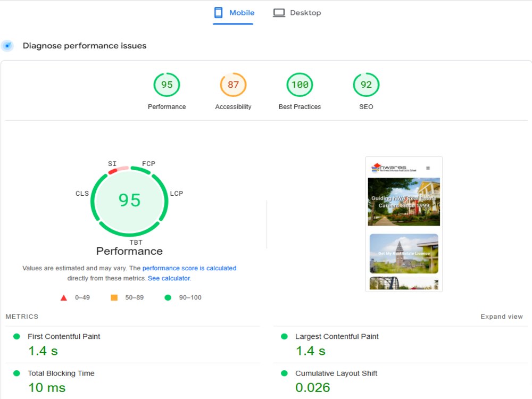Image resolution: width=532 pixels, height=399 pixels.
Task: Click the red triangle 0–49 legend icon
Action: (x=63, y=297)
